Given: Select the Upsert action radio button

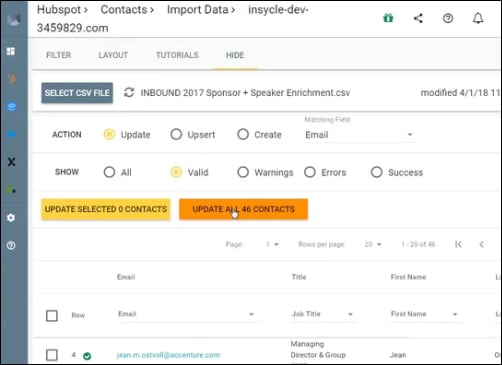Looking at the screenshot, I should click(176, 134).
